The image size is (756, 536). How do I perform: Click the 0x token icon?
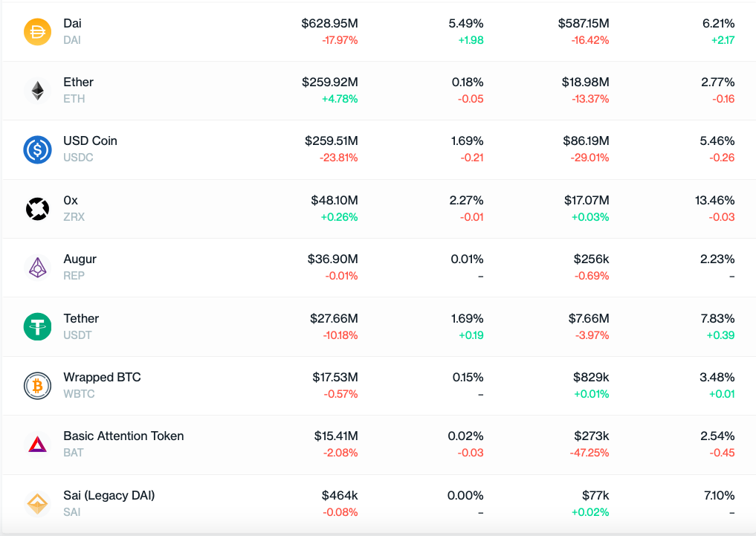pyautogui.click(x=38, y=209)
